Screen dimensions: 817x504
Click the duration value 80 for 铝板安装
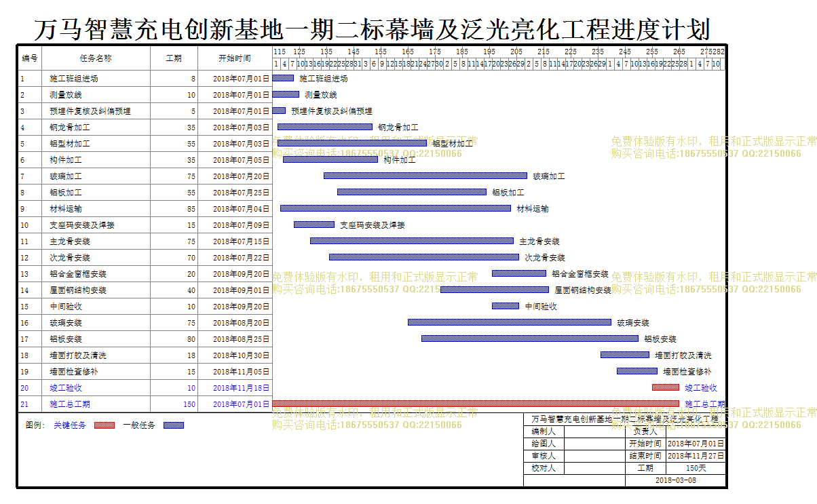[191, 339]
